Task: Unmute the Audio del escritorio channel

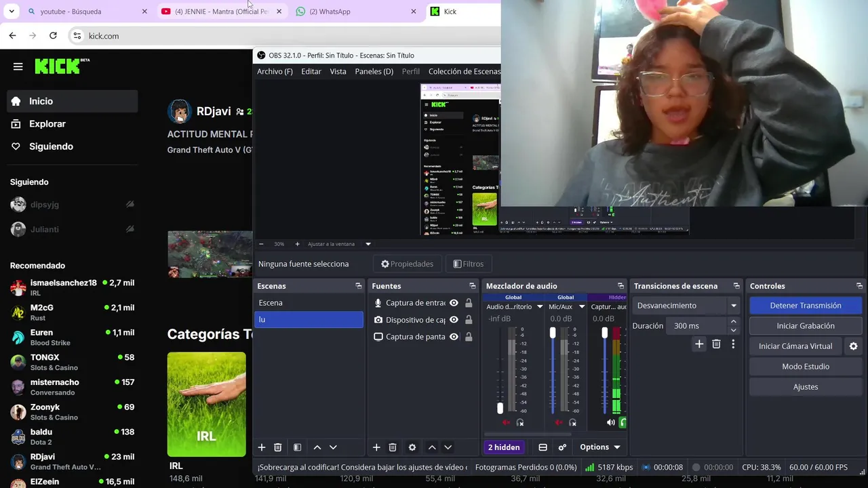Action: (x=506, y=423)
